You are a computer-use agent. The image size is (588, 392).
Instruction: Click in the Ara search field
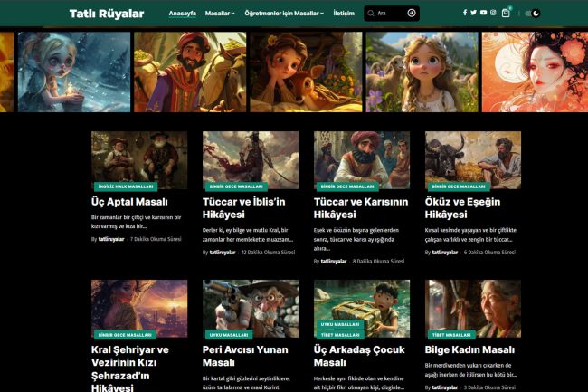[x=390, y=14]
